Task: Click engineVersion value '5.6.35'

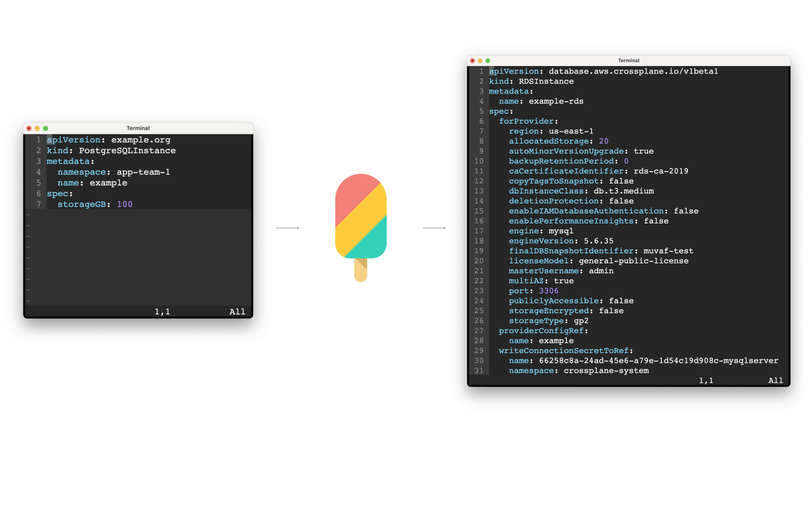Action: coord(599,241)
